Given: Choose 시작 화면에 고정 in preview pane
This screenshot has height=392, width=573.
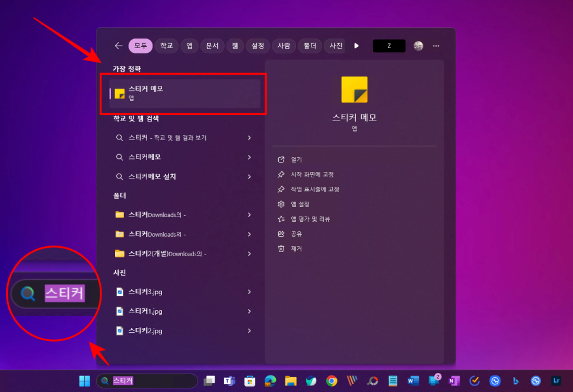Looking at the screenshot, I should click(305, 174).
